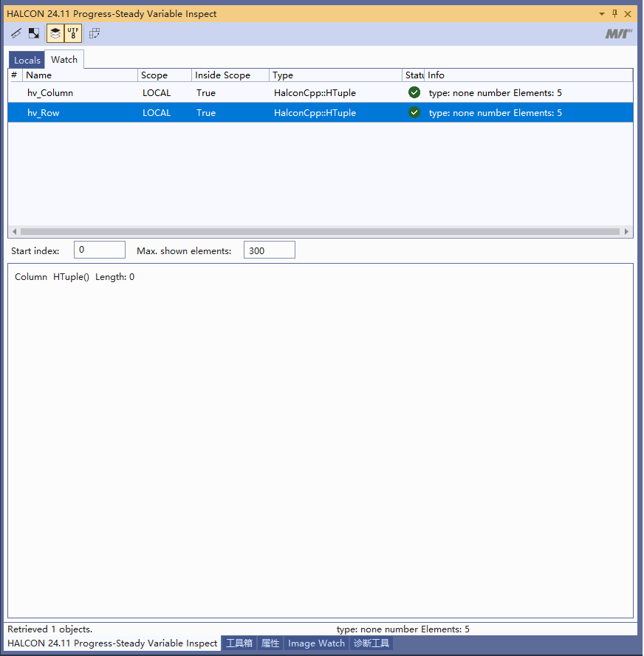Switch to the Image Watch bottom tab
Image resolution: width=644 pixels, height=656 pixels.
coord(316,643)
